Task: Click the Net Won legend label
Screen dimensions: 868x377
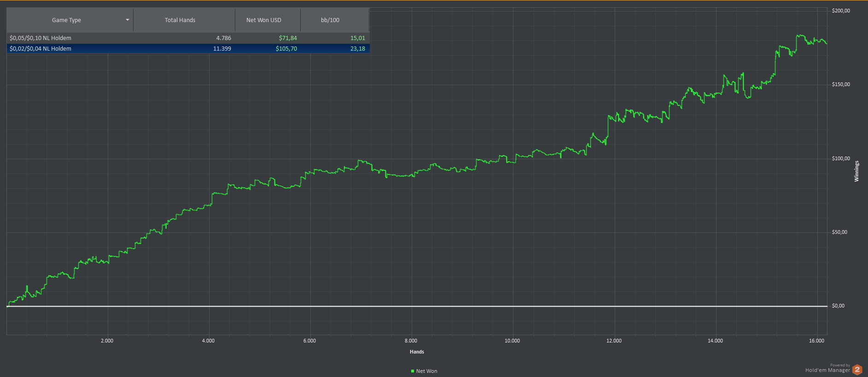Action: (427, 371)
